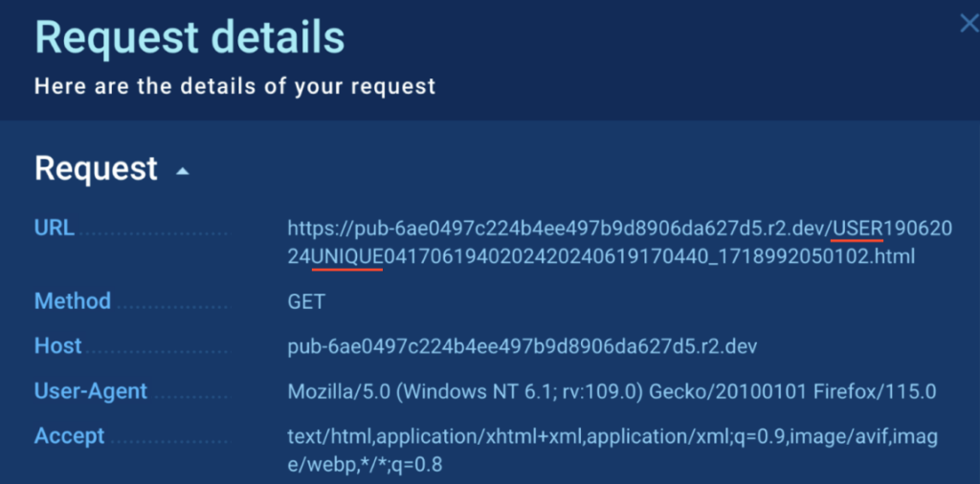Click the underlined UNIQUE text in URL
The height and width of the screenshot is (484, 980).
[347, 256]
